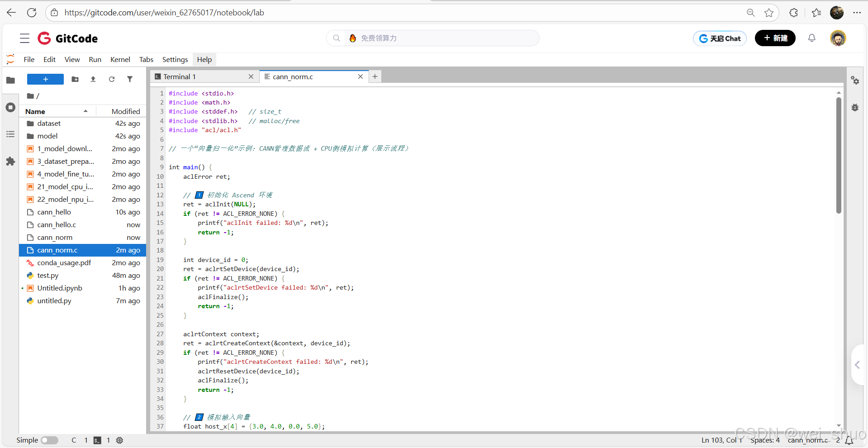Open the table of contents sidebar
Screen dimensions: 868x448
coord(10,134)
